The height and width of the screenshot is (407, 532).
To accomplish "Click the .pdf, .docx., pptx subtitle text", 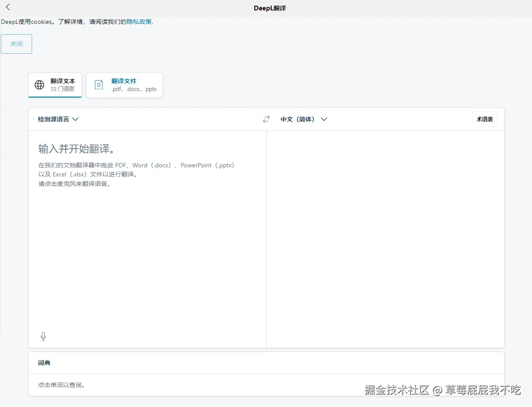I will coord(134,89).
